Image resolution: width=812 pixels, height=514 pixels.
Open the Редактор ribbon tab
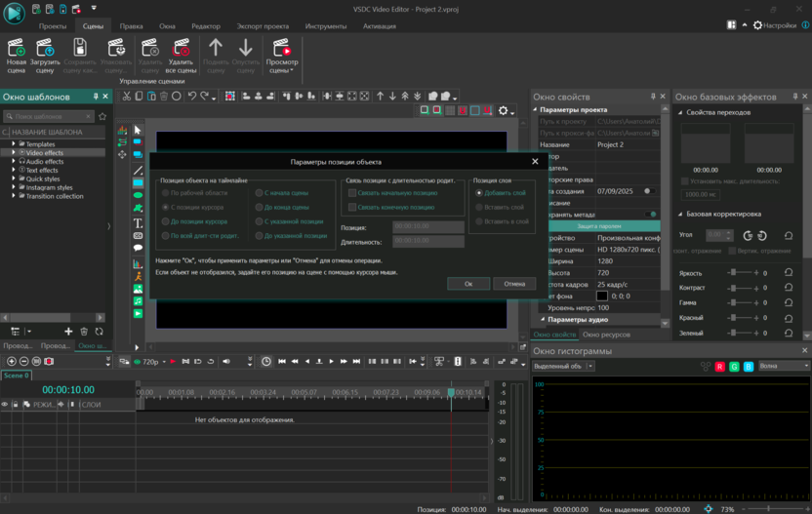205,26
